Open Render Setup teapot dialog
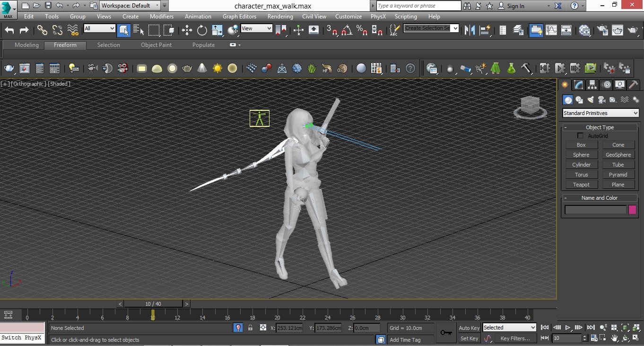This screenshot has height=346, width=644. [x=602, y=30]
